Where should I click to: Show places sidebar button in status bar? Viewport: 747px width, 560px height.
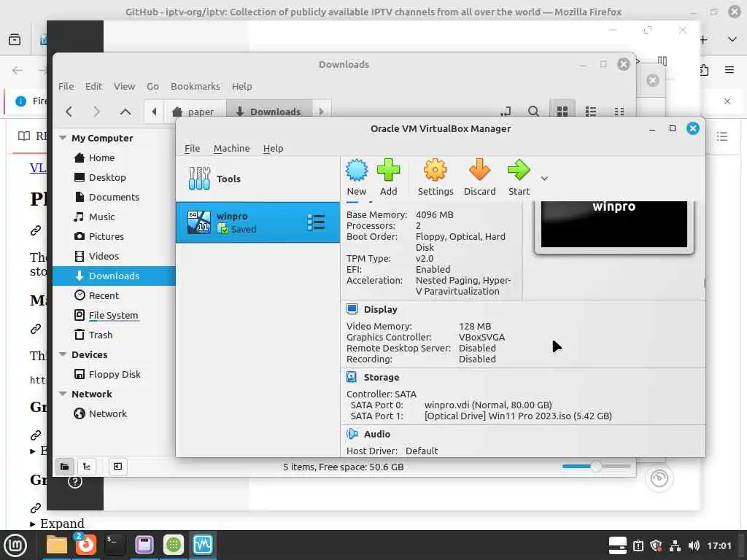tap(64, 467)
